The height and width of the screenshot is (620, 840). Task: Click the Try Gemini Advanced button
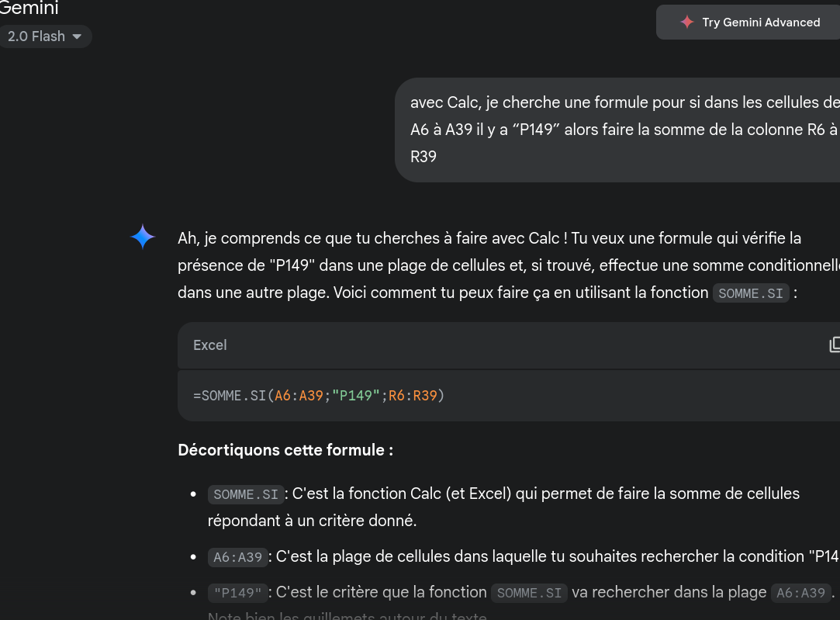coord(748,23)
